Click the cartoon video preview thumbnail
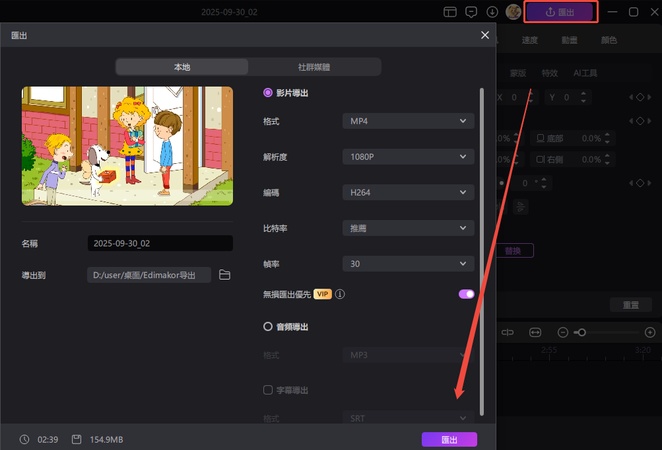 tap(127, 146)
